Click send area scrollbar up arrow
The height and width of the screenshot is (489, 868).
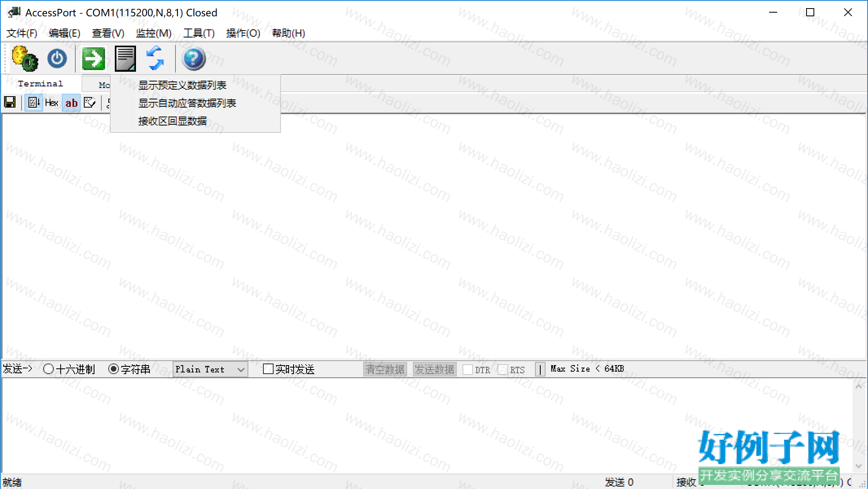[x=859, y=386]
